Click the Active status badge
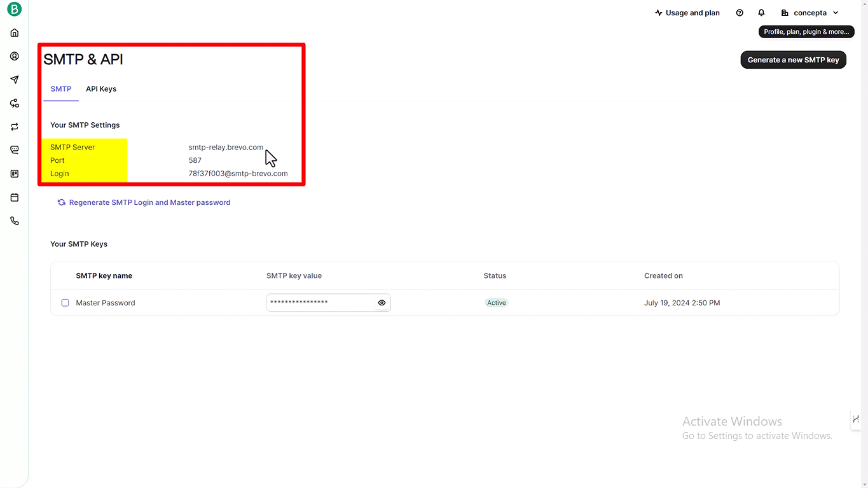This screenshot has height=488, width=868. click(497, 303)
